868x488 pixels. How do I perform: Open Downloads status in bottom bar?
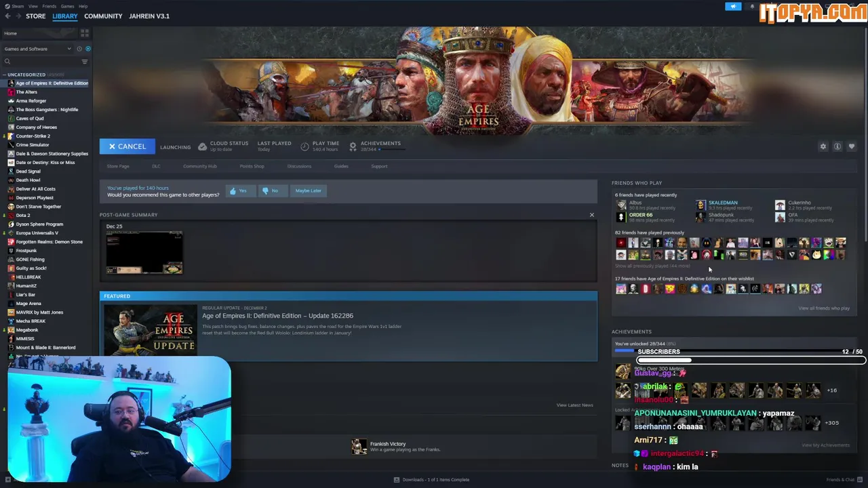(431, 480)
